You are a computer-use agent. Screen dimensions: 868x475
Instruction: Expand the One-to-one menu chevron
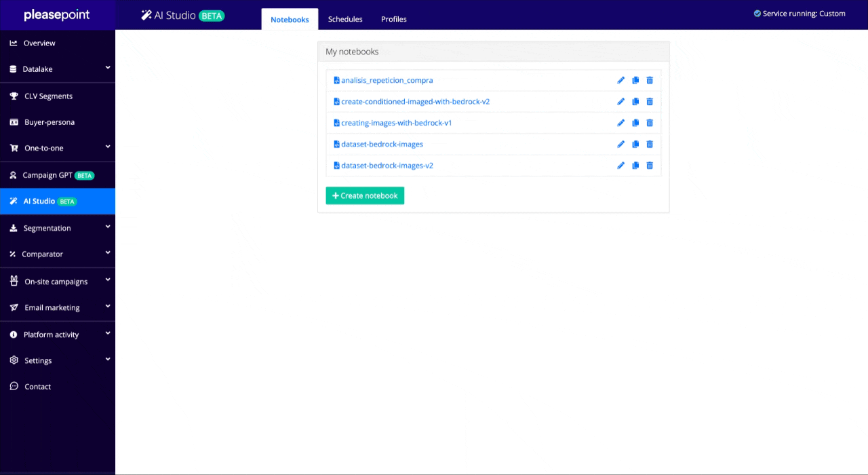pos(107,147)
